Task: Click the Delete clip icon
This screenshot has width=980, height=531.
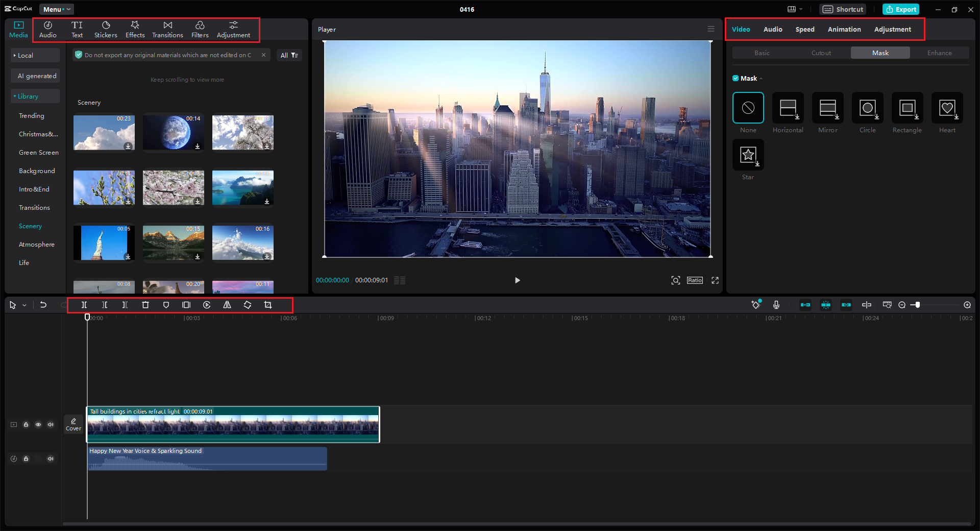Action: 145,305
